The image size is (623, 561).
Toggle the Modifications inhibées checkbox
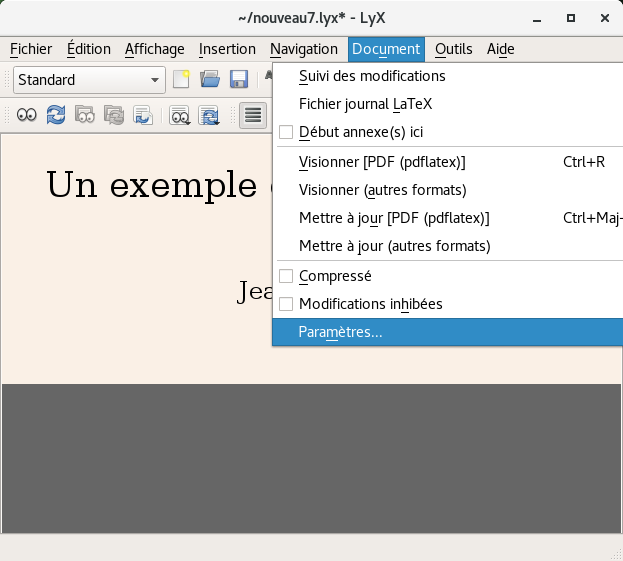(x=286, y=304)
